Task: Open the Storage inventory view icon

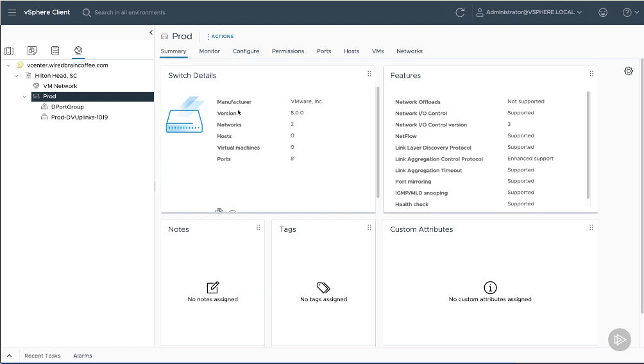Action: 55,51
